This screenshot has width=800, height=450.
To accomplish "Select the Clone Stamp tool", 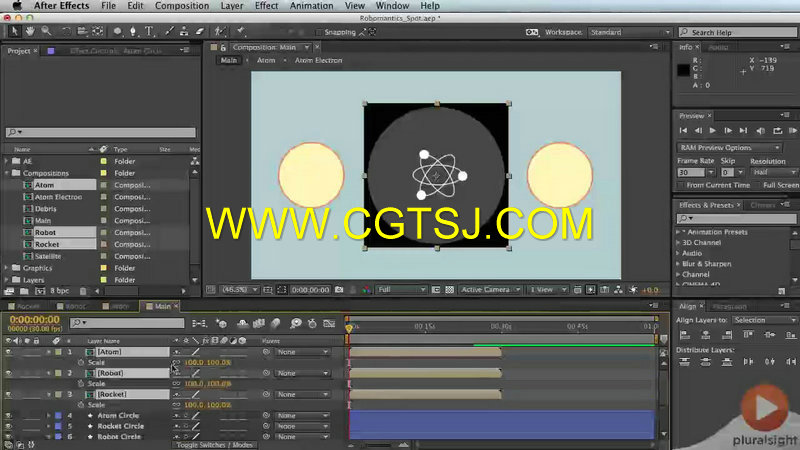I will point(184,32).
